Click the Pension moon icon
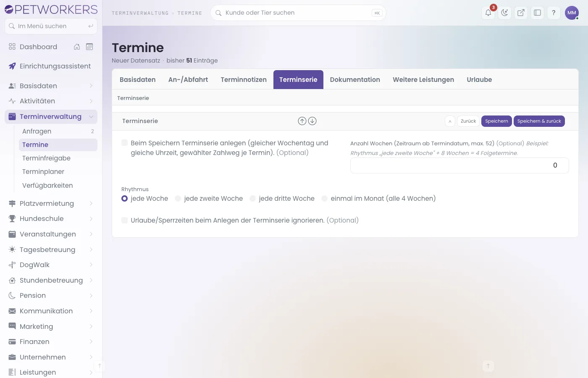Screen dimensions: 588x378 point(12,295)
